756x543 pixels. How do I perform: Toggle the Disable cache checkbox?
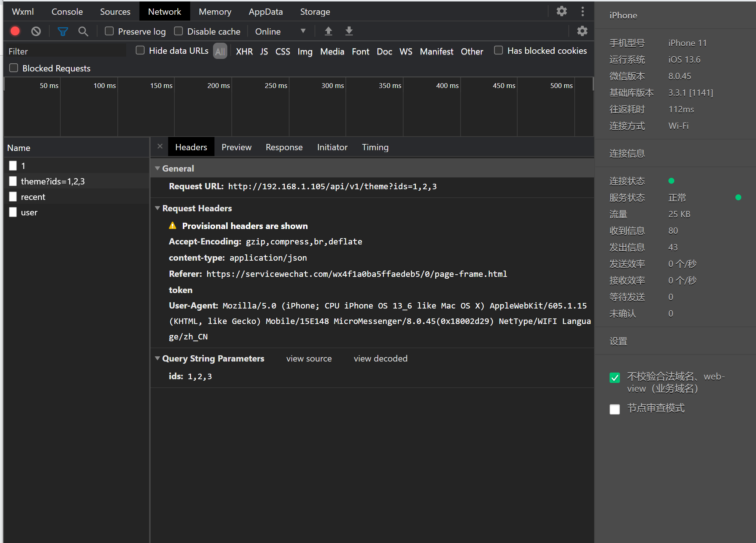pyautogui.click(x=179, y=31)
